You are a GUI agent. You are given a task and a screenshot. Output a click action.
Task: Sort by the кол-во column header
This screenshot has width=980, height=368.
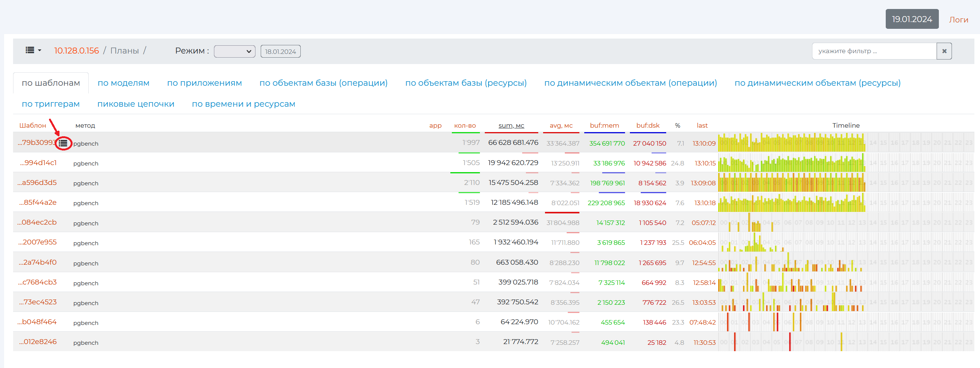[x=465, y=125]
